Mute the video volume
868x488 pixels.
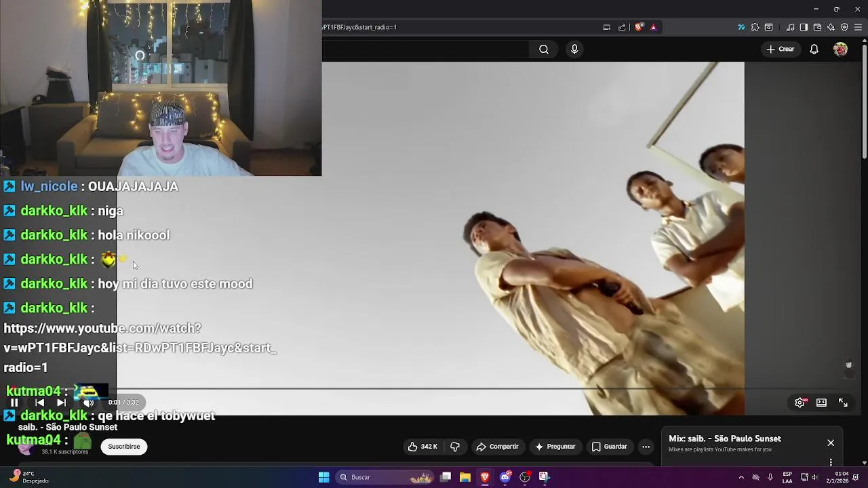click(88, 403)
